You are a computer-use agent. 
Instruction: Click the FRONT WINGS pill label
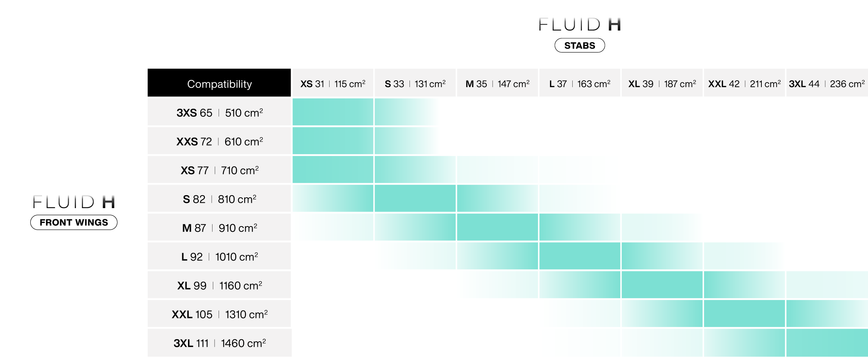[74, 222]
